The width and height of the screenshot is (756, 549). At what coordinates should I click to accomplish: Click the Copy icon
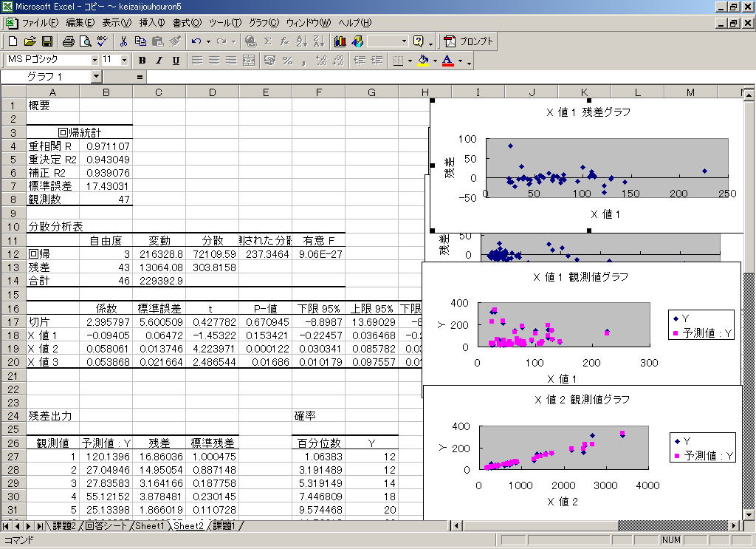(140, 41)
